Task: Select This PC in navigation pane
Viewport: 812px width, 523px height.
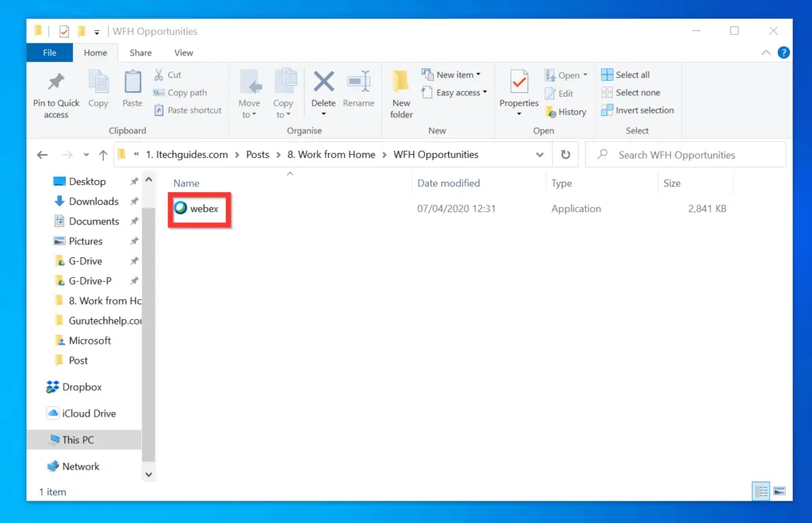Action: click(x=84, y=440)
